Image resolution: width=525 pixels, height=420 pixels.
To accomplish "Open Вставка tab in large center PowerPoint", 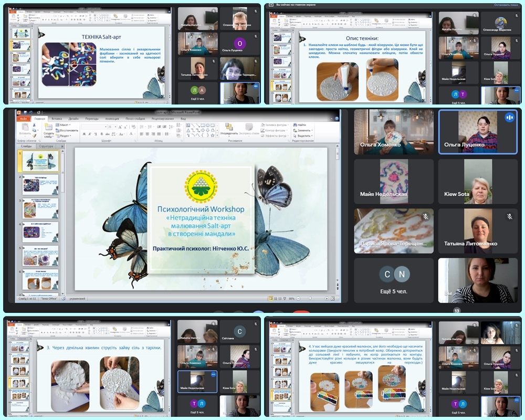I will [x=57, y=119].
